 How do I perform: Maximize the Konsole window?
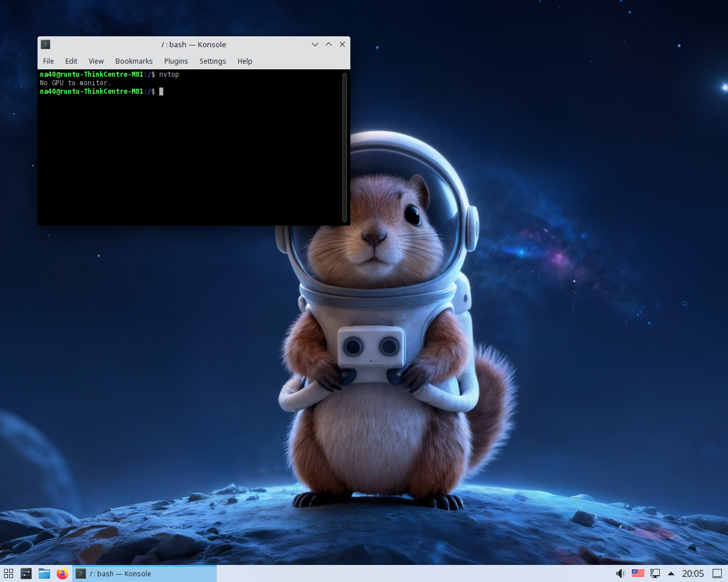tap(329, 44)
